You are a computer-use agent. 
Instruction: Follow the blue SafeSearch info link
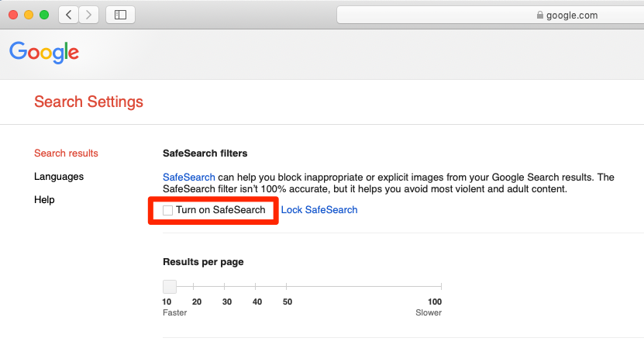pyautogui.click(x=189, y=177)
